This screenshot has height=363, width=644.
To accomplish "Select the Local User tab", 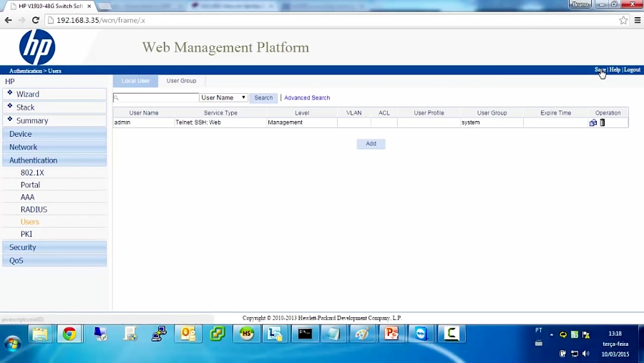I will (135, 81).
